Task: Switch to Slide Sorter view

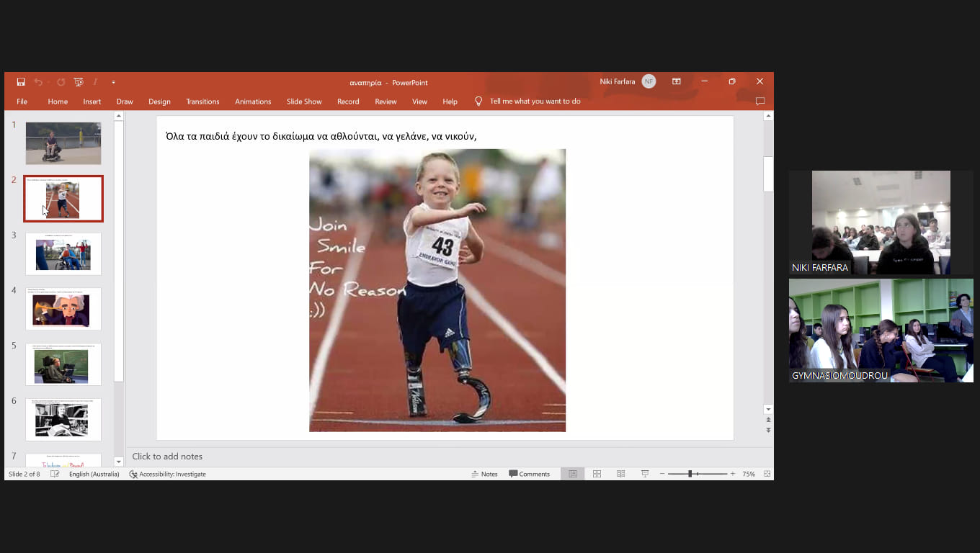Action: 597,474
